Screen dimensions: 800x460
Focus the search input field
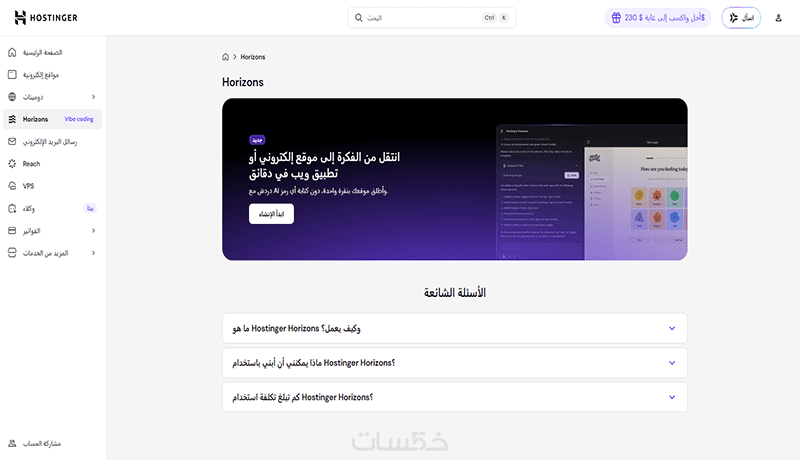(432, 18)
